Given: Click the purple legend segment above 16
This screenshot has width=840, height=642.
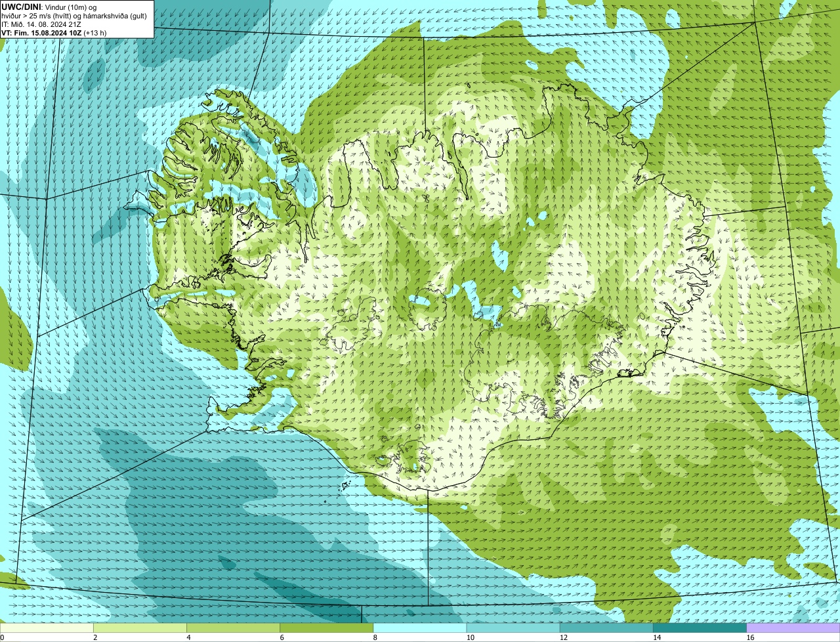Looking at the screenshot, I should (x=793, y=628).
